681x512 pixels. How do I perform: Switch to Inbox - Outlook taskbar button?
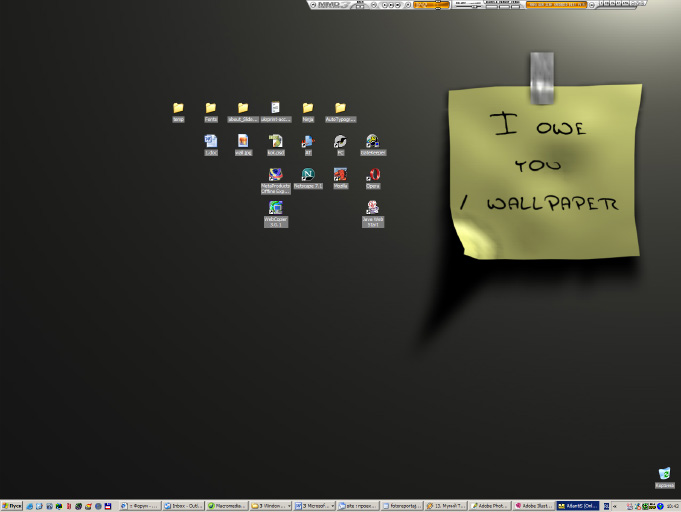click(184, 506)
